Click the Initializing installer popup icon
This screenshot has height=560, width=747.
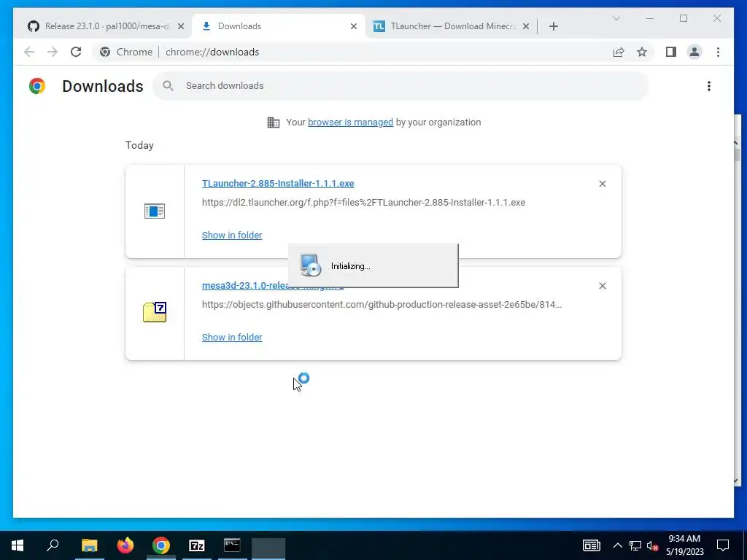[311, 265]
